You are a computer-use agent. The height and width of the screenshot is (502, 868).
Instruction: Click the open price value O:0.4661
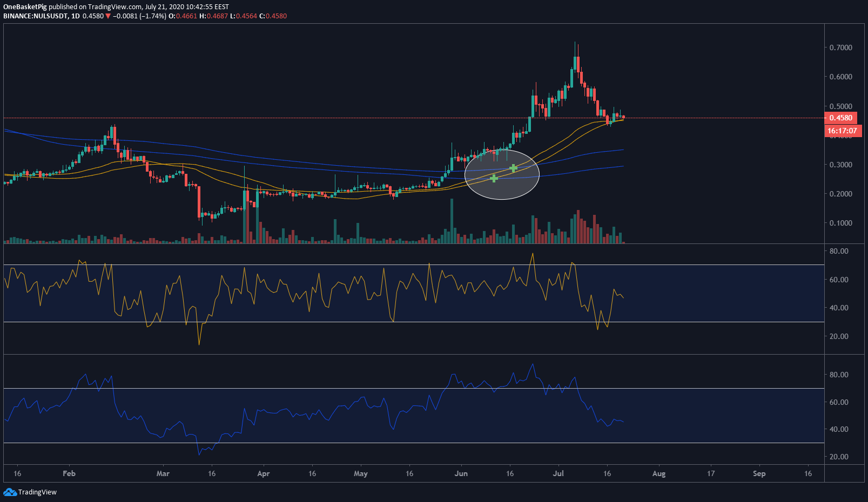[183, 16]
